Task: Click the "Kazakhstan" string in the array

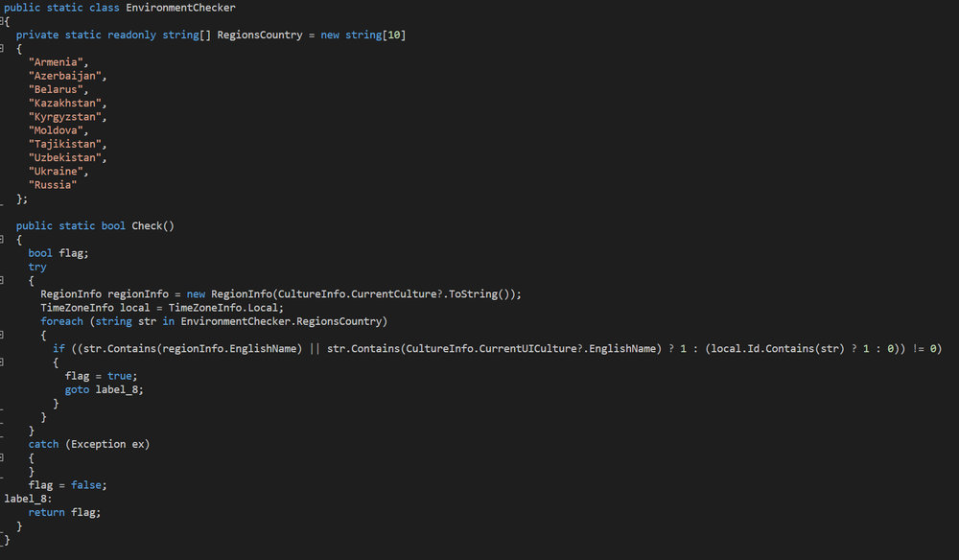Action: pyautogui.click(x=67, y=104)
